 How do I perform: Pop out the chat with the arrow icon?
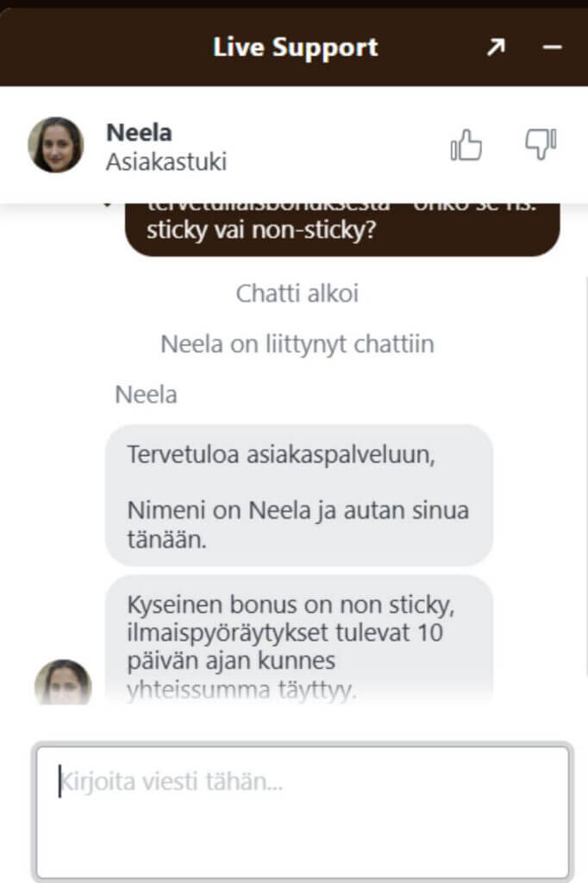(x=496, y=47)
